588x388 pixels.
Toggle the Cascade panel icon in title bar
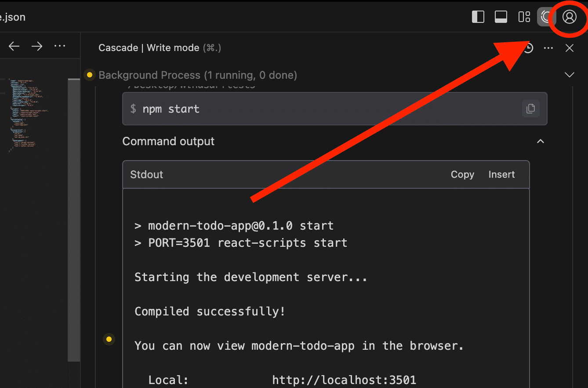click(546, 17)
